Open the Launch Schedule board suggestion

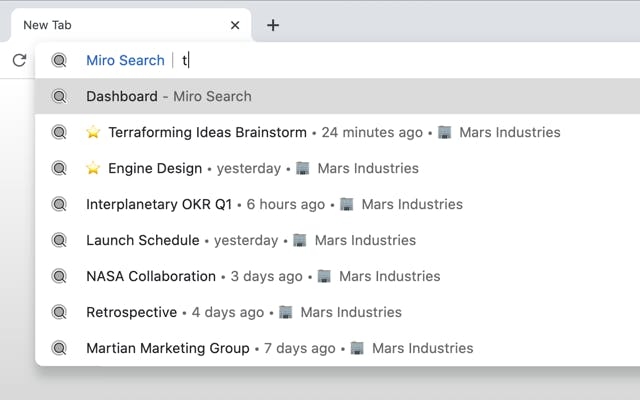(x=337, y=240)
